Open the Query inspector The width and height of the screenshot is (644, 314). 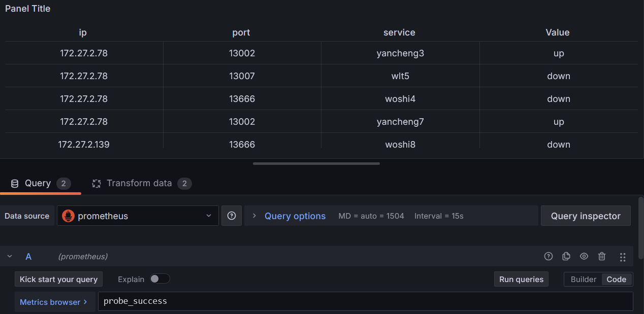pos(586,216)
